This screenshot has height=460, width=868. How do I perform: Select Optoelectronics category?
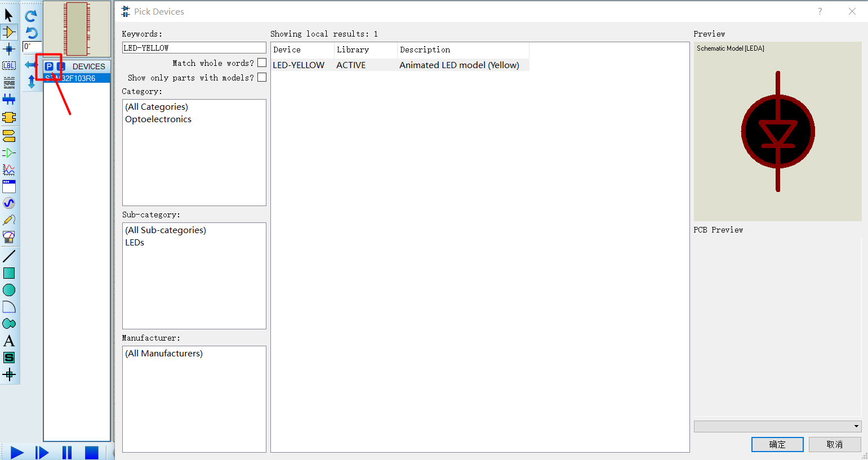(x=158, y=119)
